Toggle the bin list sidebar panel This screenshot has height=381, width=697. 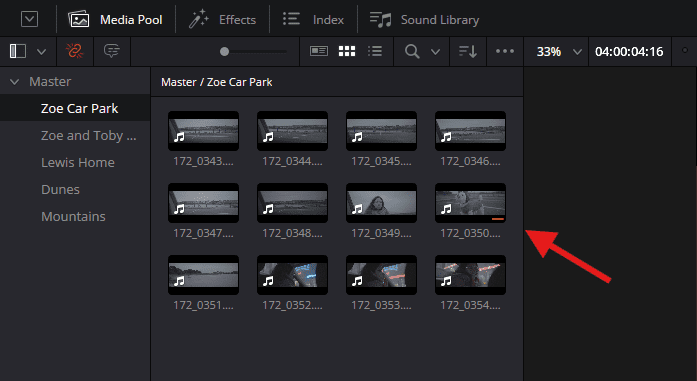(18, 51)
